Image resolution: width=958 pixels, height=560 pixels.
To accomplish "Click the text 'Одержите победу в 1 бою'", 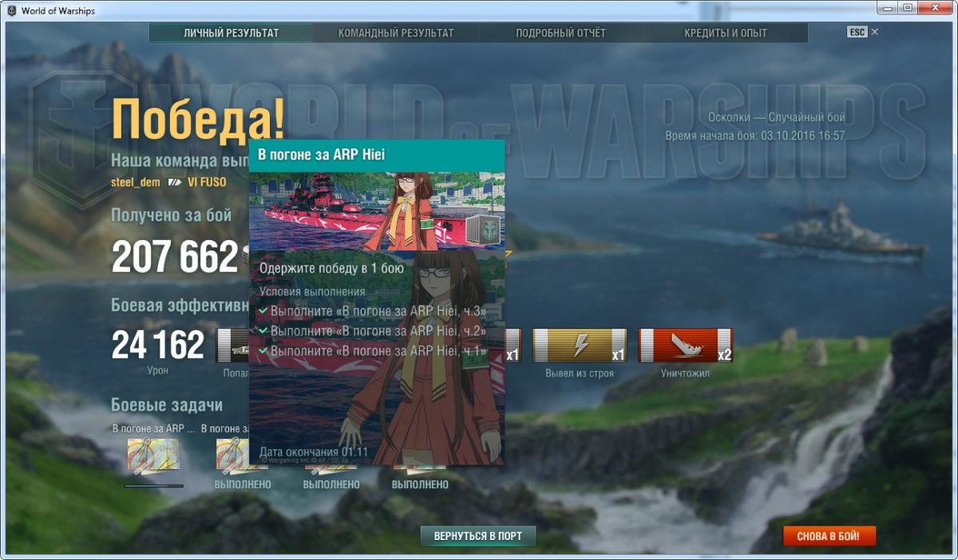I will point(331,269).
